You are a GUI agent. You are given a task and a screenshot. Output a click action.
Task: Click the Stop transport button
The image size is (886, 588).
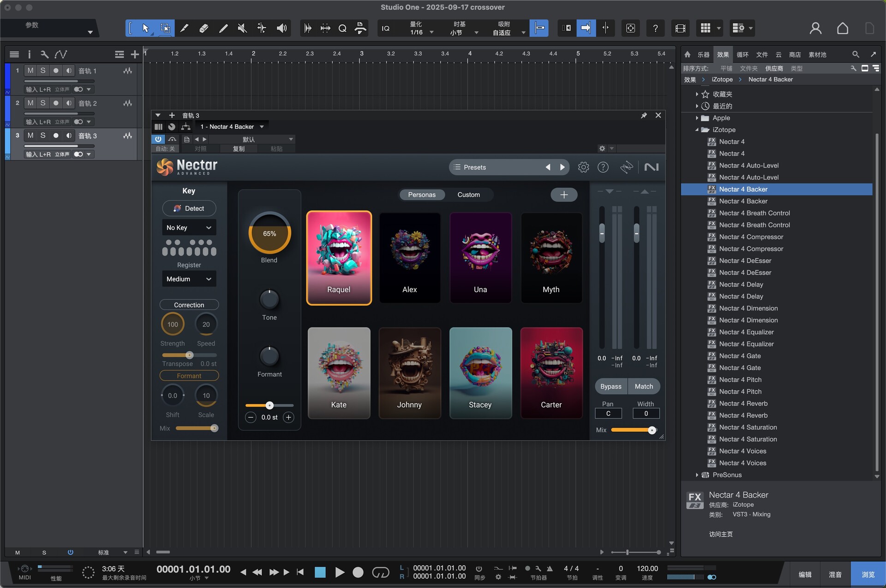(320, 572)
